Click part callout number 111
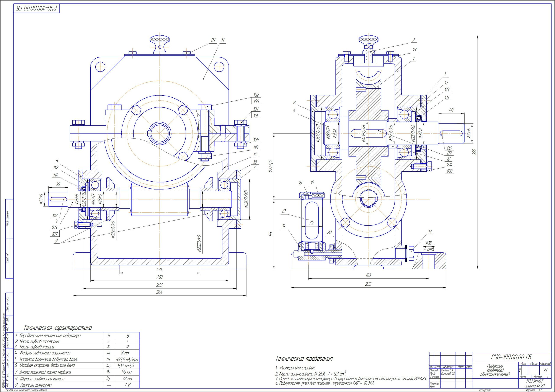 (213, 40)
